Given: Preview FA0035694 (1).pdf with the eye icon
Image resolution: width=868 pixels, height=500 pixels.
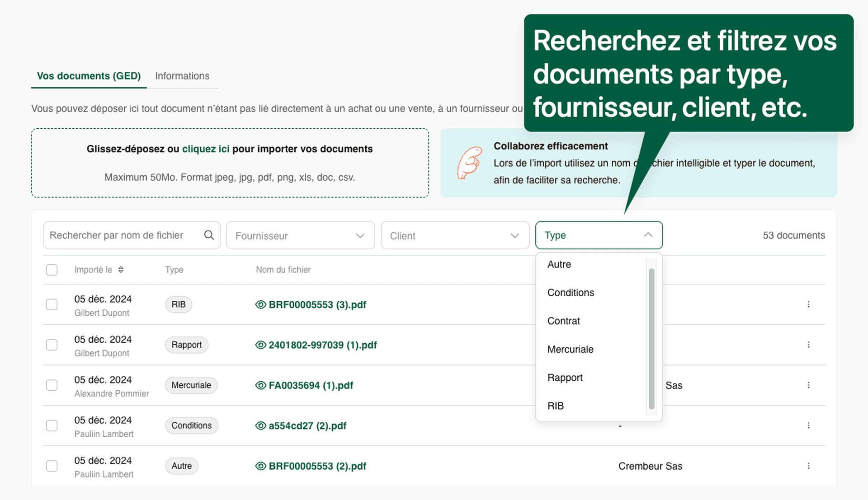Looking at the screenshot, I should coord(260,385).
